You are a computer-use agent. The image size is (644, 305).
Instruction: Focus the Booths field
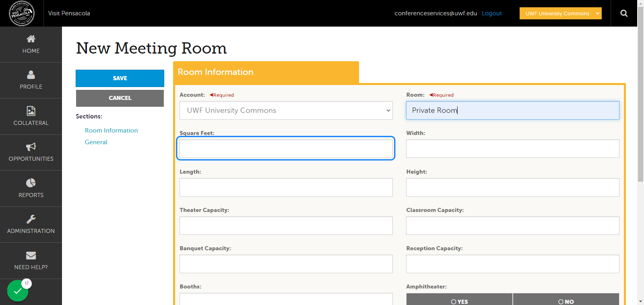tap(286, 299)
